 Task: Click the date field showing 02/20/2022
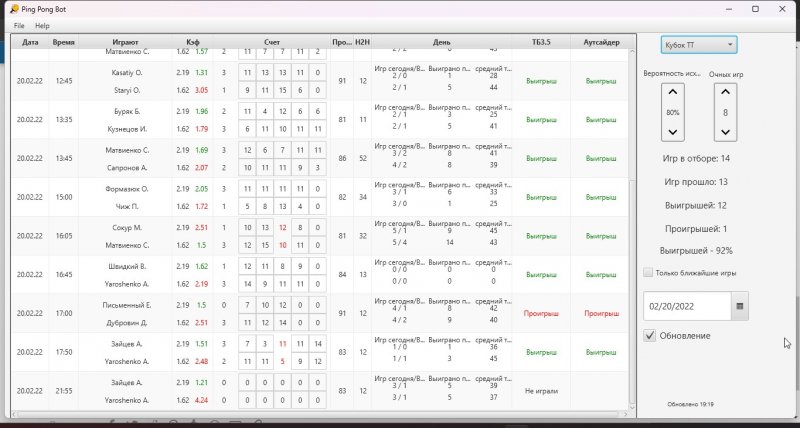[688, 305]
